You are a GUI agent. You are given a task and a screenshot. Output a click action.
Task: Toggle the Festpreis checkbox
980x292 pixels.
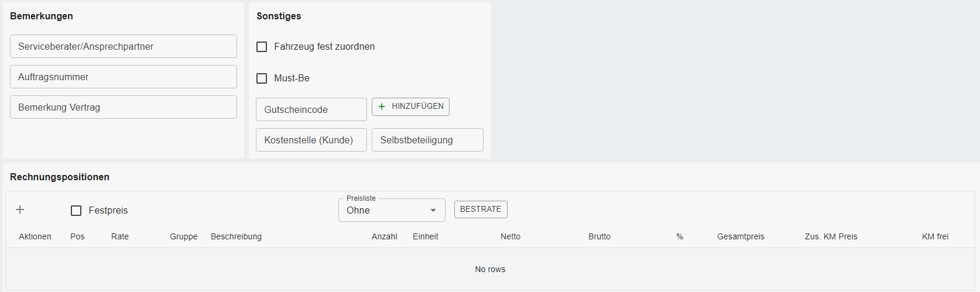pos(76,211)
